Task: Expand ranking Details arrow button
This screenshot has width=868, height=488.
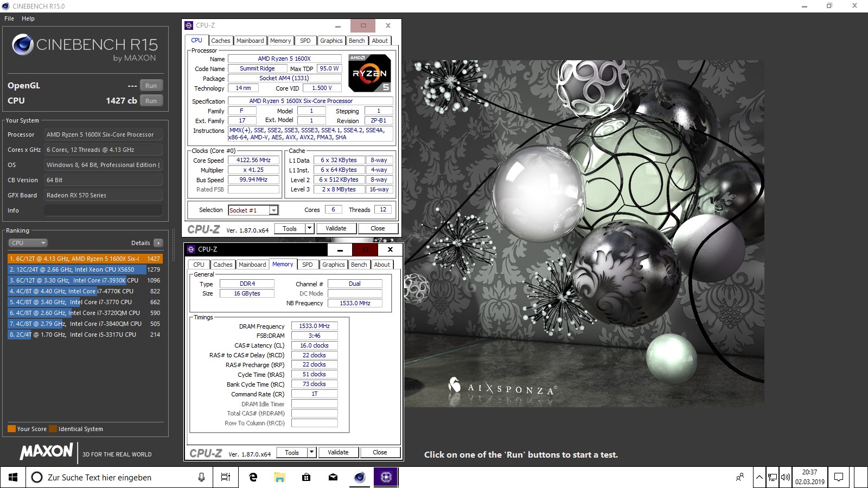Action: [x=158, y=243]
